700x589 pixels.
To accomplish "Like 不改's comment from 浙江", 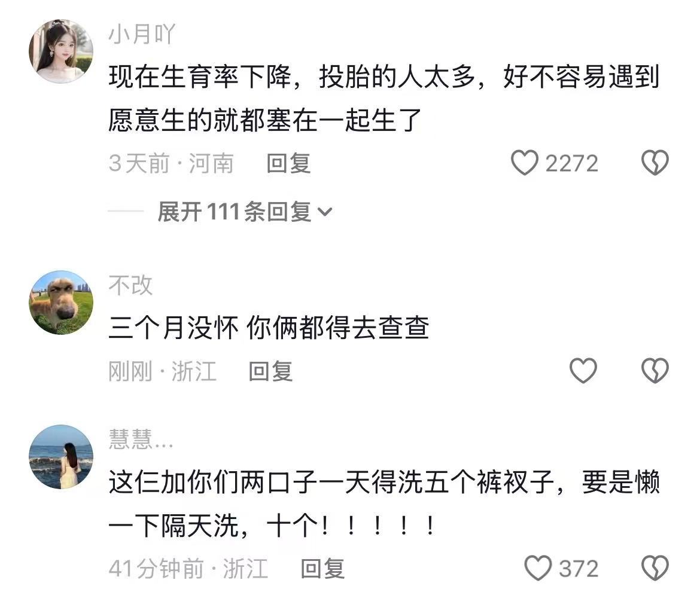I will 583,371.
